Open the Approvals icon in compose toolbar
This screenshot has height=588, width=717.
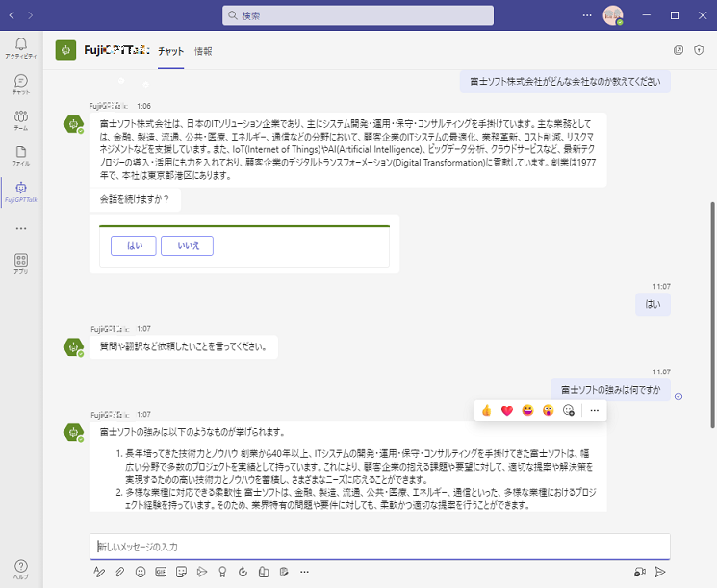coord(243,572)
